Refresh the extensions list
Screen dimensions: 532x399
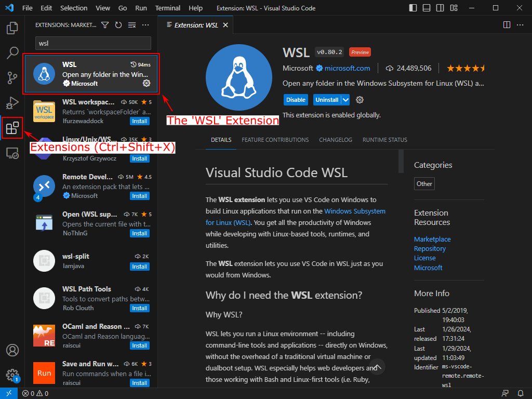(x=118, y=25)
